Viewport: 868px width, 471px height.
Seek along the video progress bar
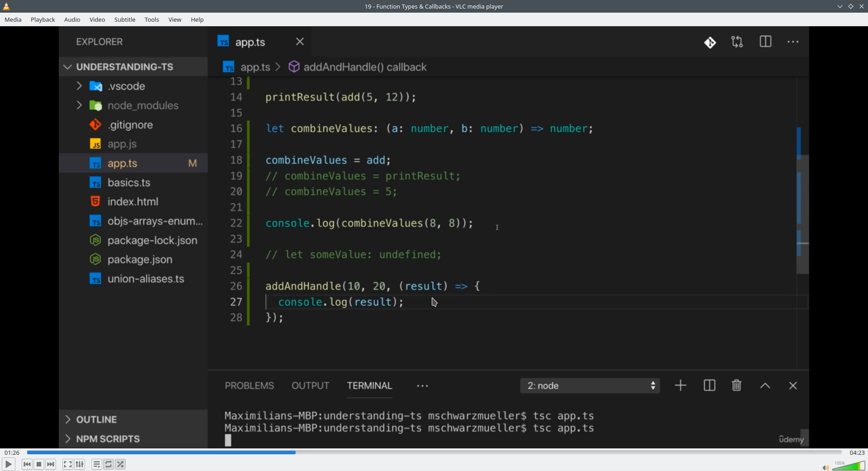(x=434, y=452)
